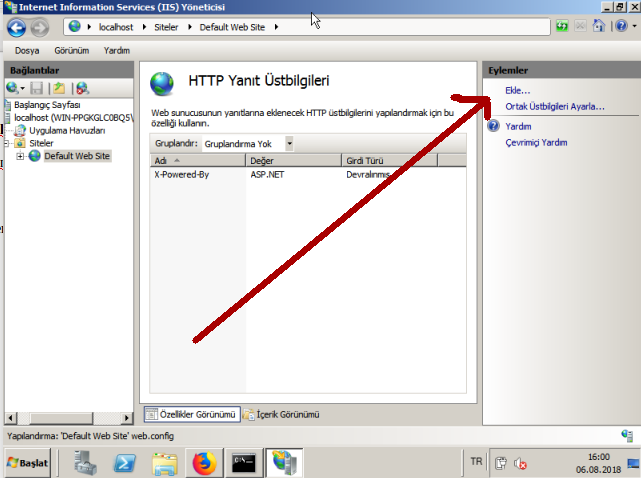Open the Gruplandır combo box
The image size is (641, 478).
(248, 144)
